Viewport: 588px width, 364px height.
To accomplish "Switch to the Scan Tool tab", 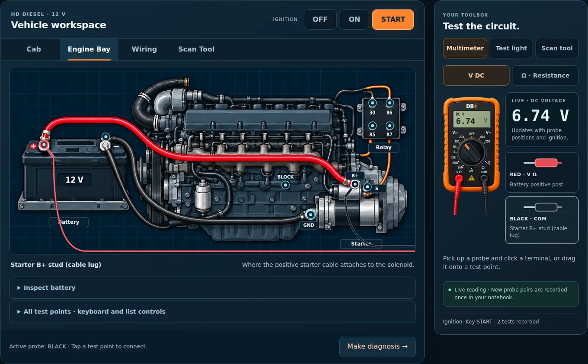I will [196, 49].
